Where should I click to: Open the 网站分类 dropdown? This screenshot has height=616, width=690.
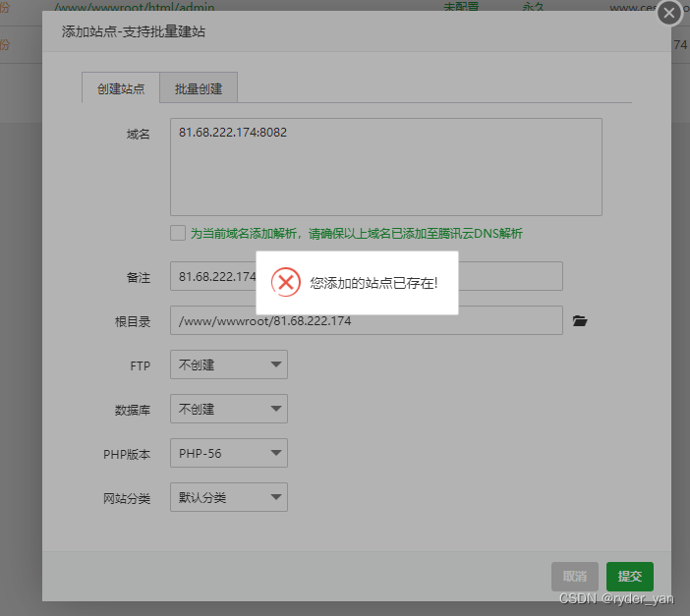[x=229, y=497]
